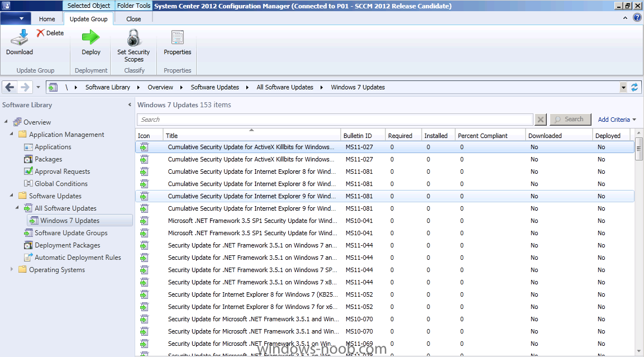The height and width of the screenshot is (357, 644).
Task: Click the vertical scrollbar thumb in list
Action: (x=638, y=149)
